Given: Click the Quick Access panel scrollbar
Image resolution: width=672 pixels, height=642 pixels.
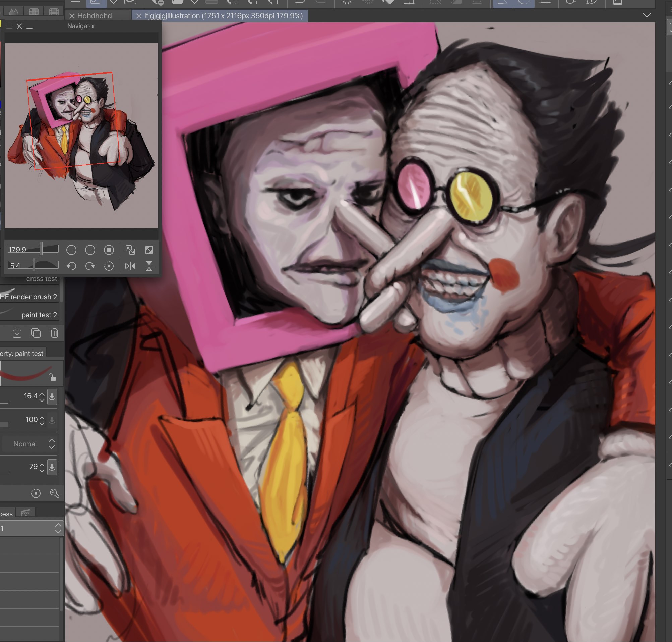Looking at the screenshot, I should click(62, 575).
